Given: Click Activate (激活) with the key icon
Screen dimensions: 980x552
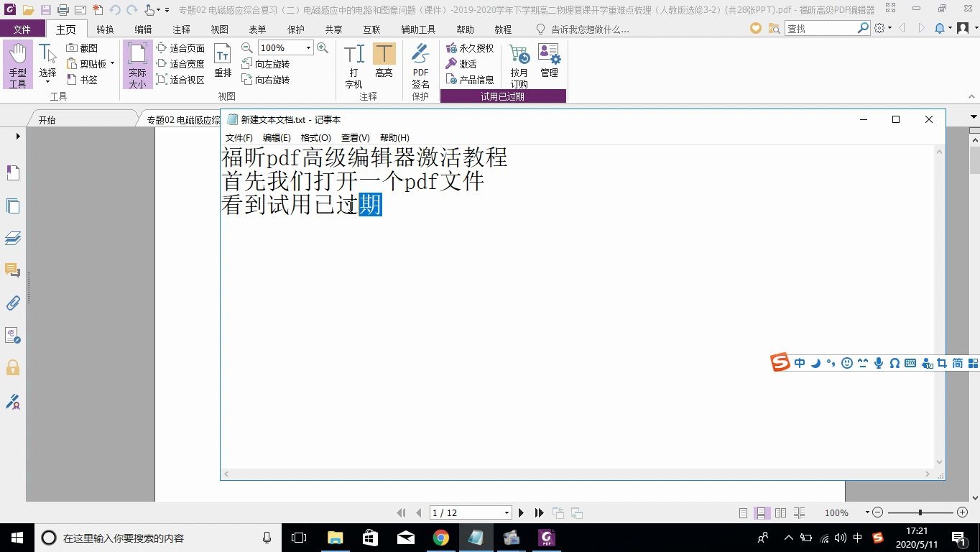Looking at the screenshot, I should pyautogui.click(x=461, y=64).
